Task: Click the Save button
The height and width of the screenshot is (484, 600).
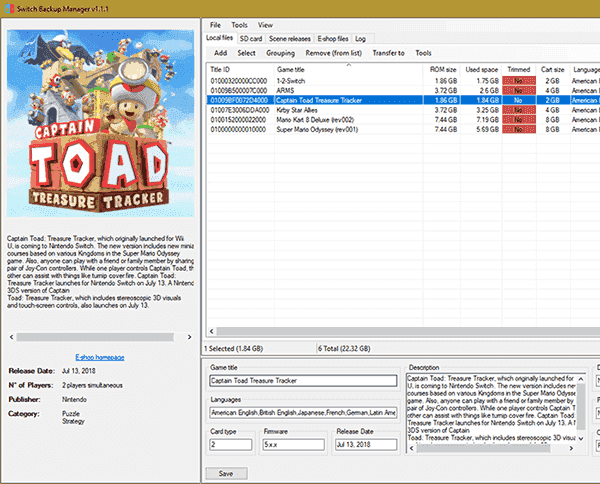Action: coord(226,474)
